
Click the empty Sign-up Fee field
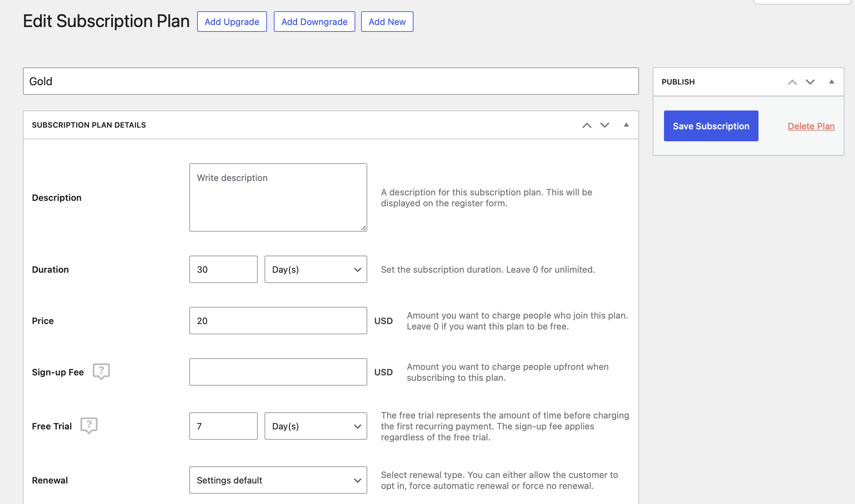coord(278,372)
